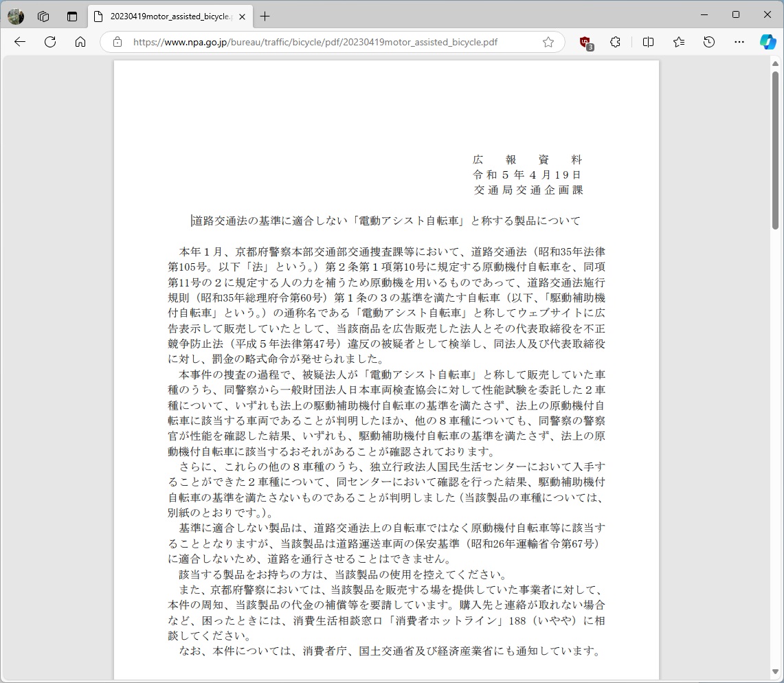Image resolution: width=784 pixels, height=683 pixels.
Task: Click the line starting また、京都府警察においては
Action: [x=392, y=590]
